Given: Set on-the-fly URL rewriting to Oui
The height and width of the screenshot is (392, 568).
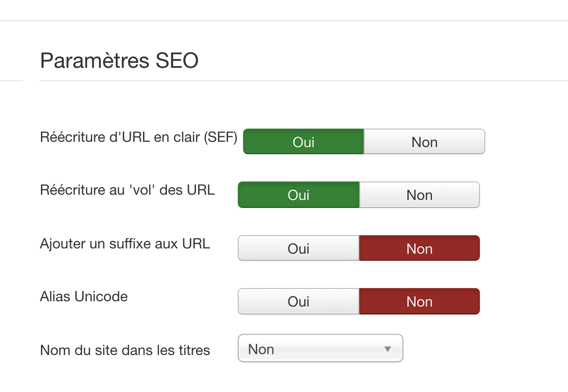Looking at the screenshot, I should pyautogui.click(x=299, y=195).
